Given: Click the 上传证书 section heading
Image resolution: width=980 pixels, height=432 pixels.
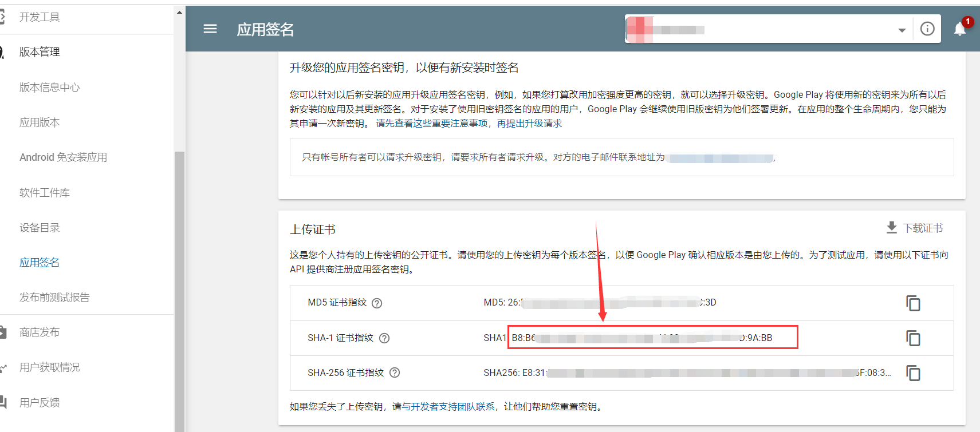Looking at the screenshot, I should [313, 230].
